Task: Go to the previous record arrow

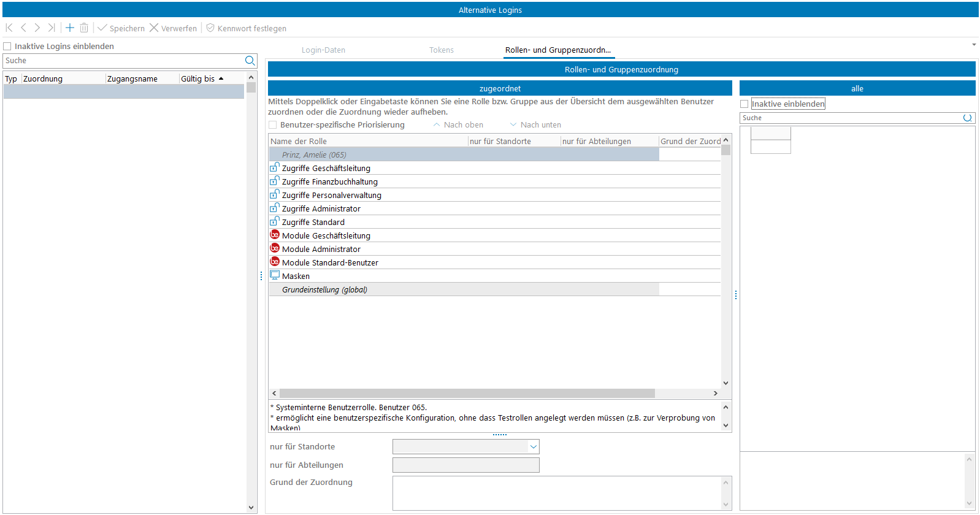Action: click(x=23, y=28)
